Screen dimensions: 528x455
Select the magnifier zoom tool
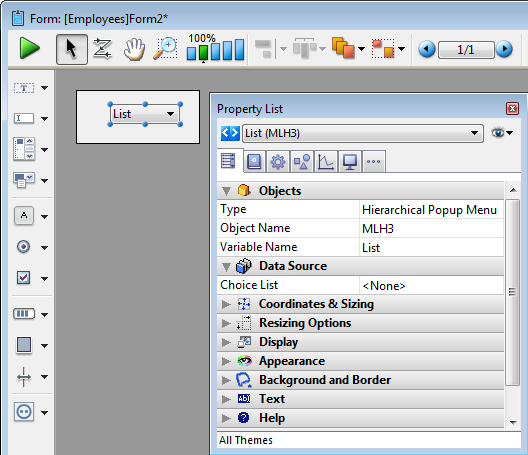[x=165, y=49]
